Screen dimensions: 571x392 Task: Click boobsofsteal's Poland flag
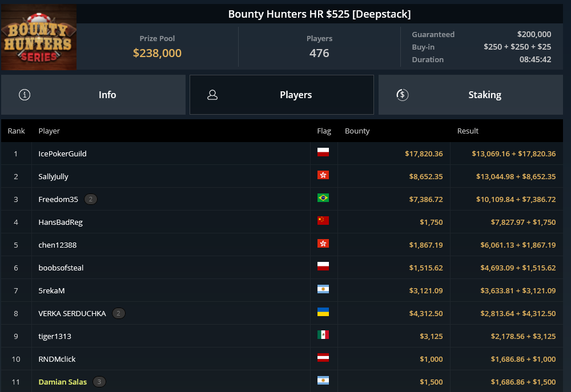323,266
